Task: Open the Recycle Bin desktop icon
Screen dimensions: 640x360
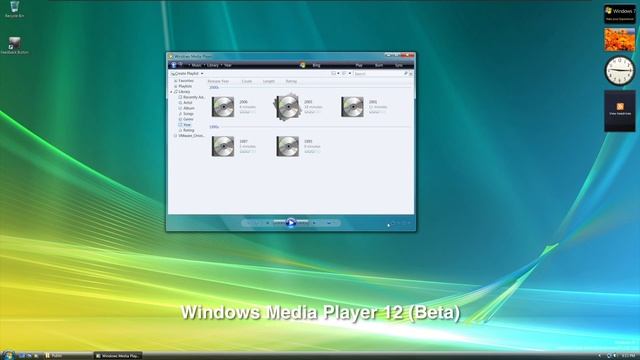Action: coord(14,9)
